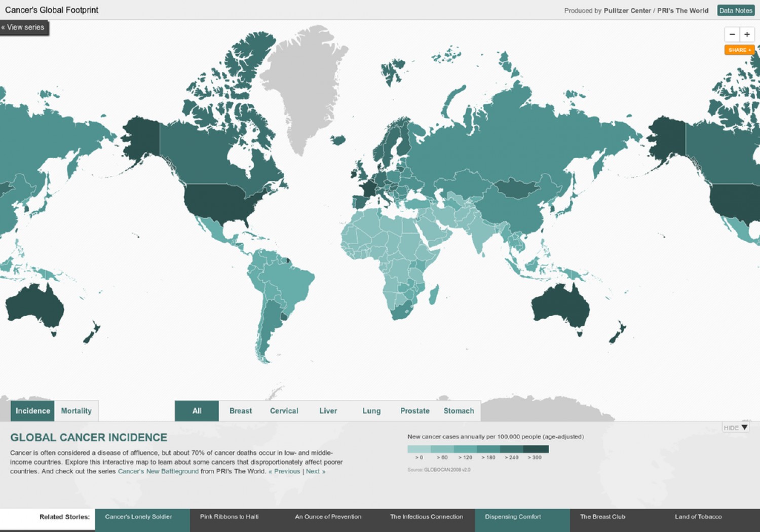Click the orange Share button
This screenshot has height=532, width=760.
pos(739,50)
